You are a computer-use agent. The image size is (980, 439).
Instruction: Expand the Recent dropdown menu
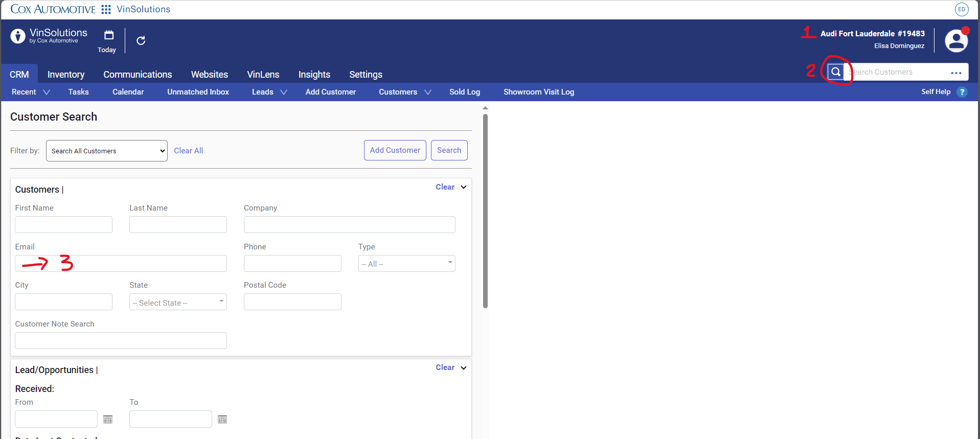tap(31, 92)
